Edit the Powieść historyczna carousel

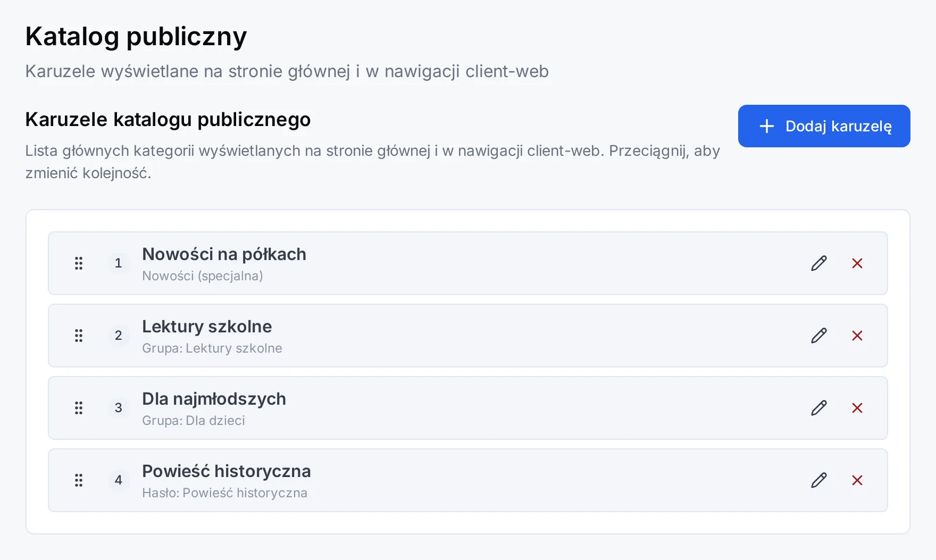[819, 480]
